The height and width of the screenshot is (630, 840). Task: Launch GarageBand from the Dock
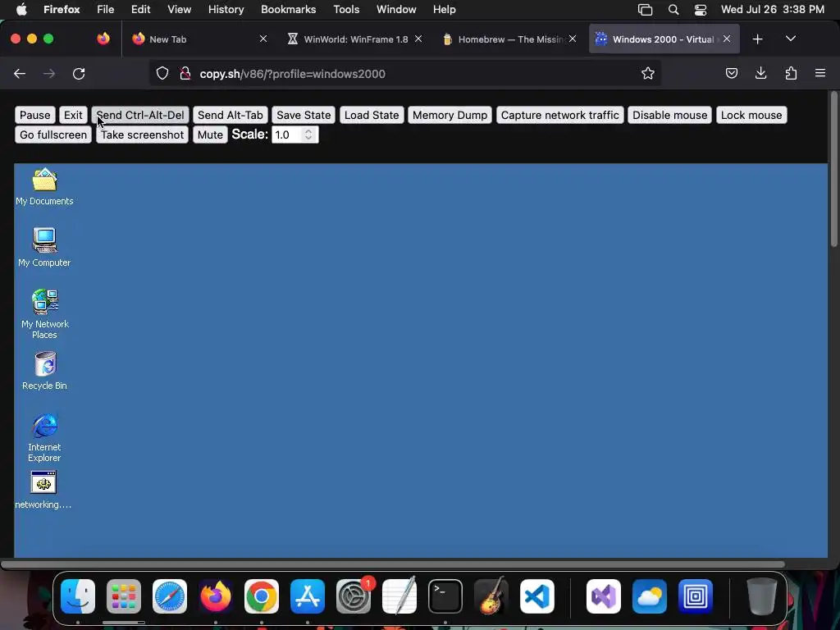point(491,596)
